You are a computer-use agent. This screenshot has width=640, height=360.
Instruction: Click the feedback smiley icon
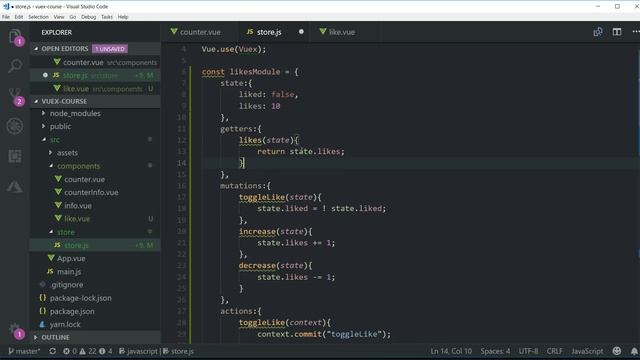[x=617, y=351]
